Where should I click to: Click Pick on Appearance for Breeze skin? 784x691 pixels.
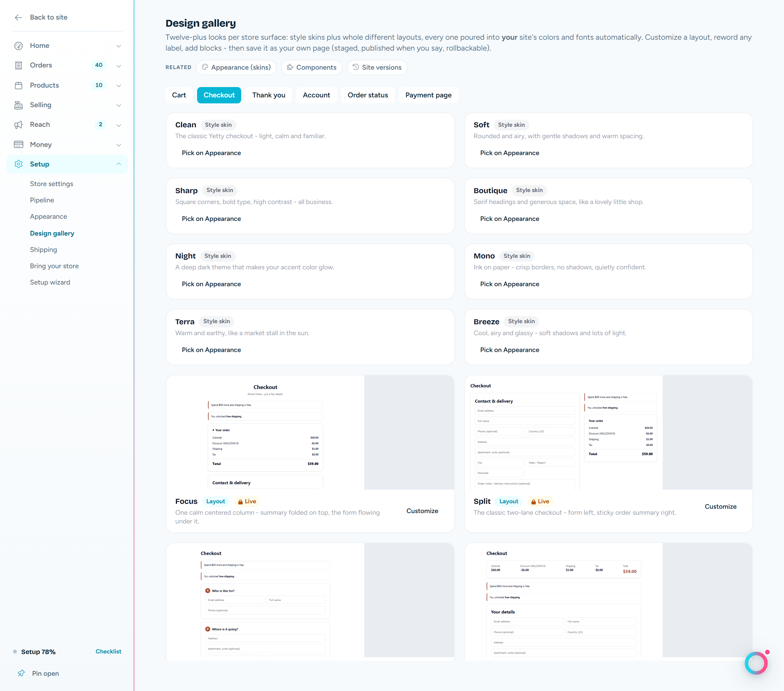510,350
